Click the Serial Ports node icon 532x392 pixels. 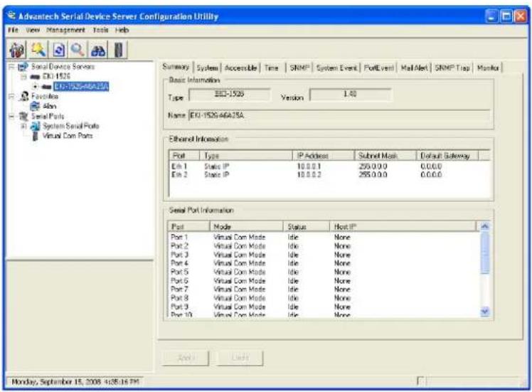click(23, 117)
